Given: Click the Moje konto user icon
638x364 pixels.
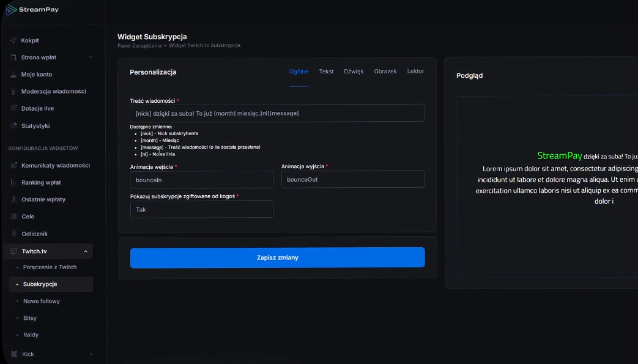Looking at the screenshot, I should point(13,75).
